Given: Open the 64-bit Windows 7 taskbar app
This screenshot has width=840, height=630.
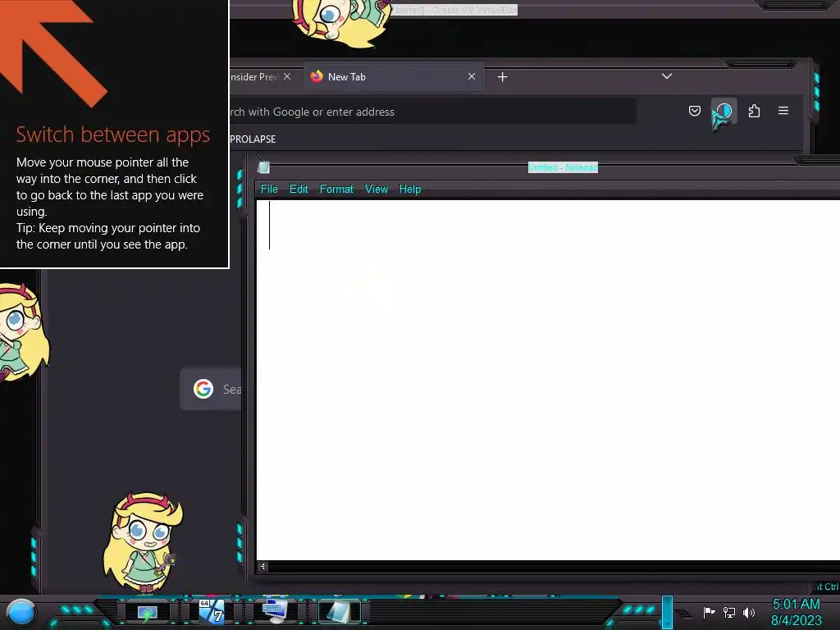Looking at the screenshot, I should 212,612.
